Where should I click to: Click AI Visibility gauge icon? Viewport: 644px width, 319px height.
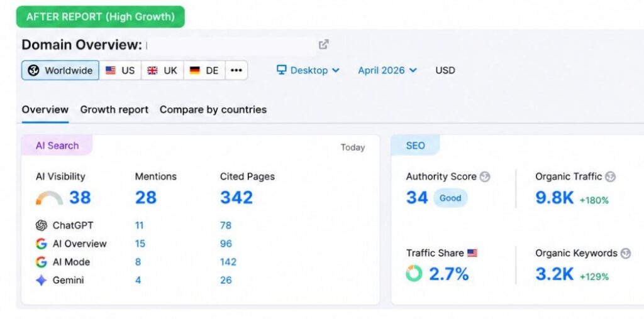click(x=49, y=198)
